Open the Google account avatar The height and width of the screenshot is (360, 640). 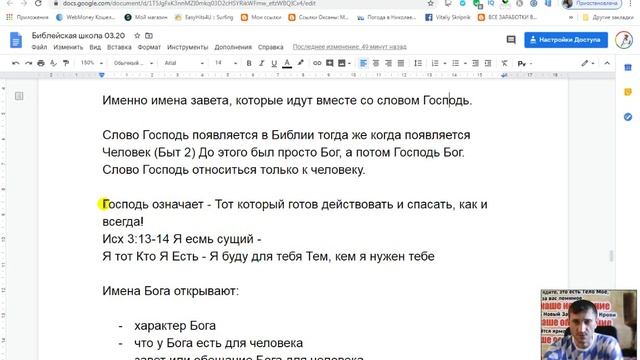point(624,40)
